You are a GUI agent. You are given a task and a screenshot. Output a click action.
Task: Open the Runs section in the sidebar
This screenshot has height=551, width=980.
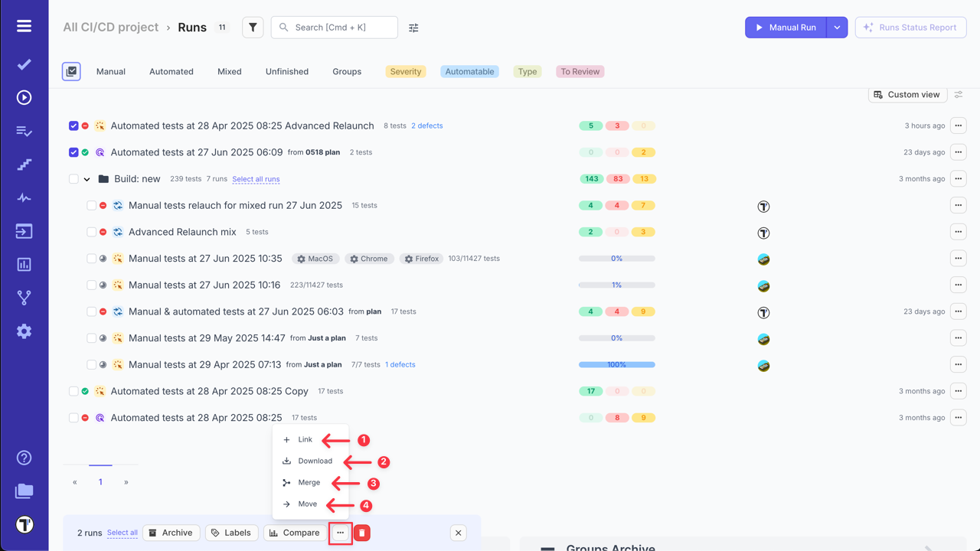(24, 97)
